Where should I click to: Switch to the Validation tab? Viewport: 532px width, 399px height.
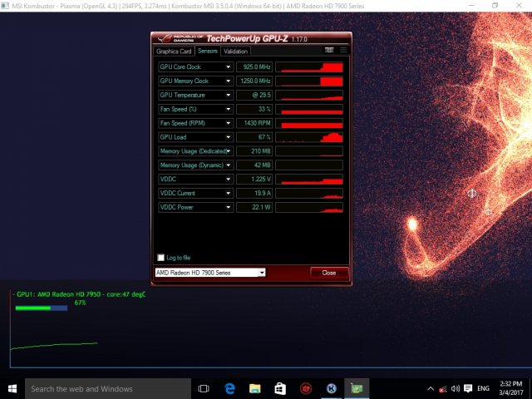tap(235, 52)
